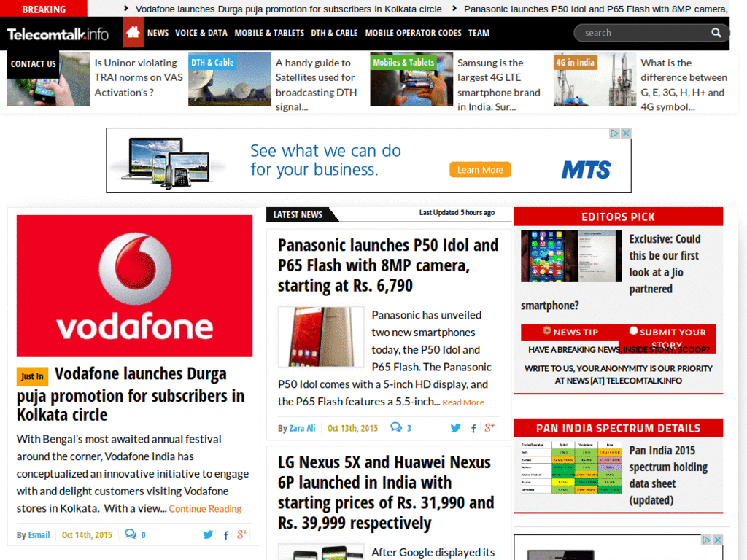Open the TEAM menu item
The image size is (747, 560).
point(479,33)
